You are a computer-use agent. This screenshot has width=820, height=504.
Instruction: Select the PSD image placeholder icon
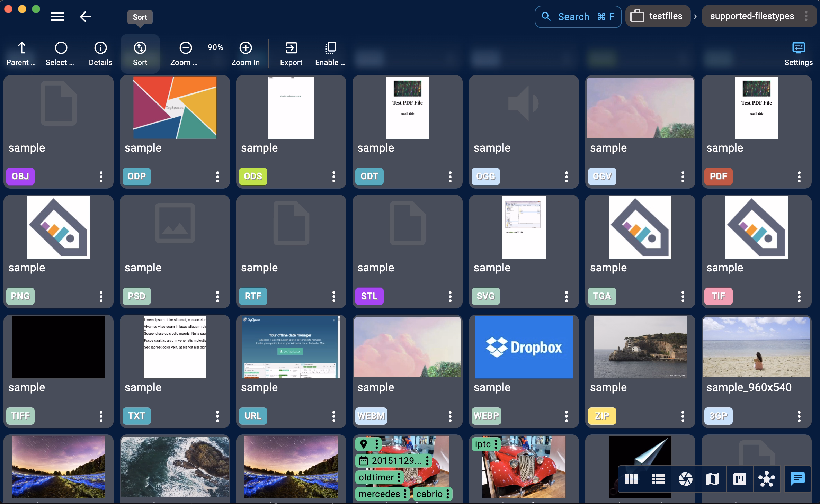pyautogui.click(x=175, y=223)
